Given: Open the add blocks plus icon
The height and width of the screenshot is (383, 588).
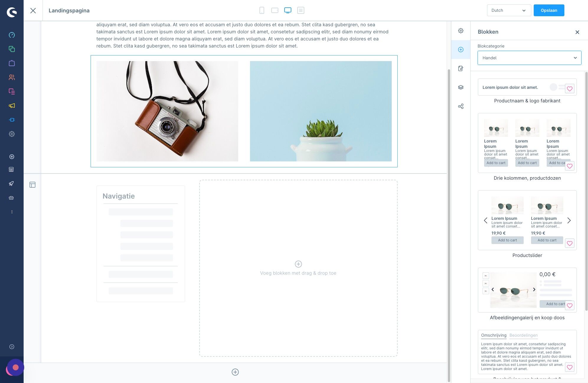Looking at the screenshot, I should pos(461,50).
